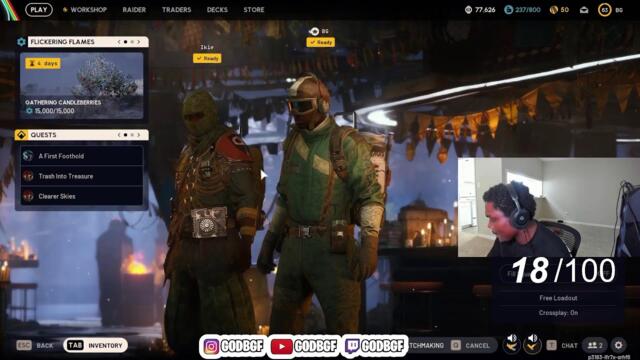Open Inventory with the TAB button

click(96, 345)
